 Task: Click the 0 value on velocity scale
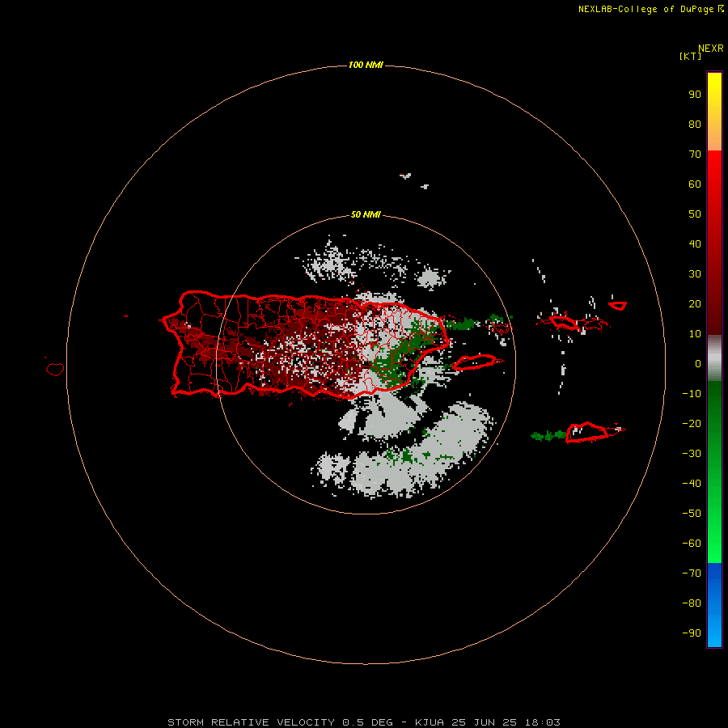(698, 364)
